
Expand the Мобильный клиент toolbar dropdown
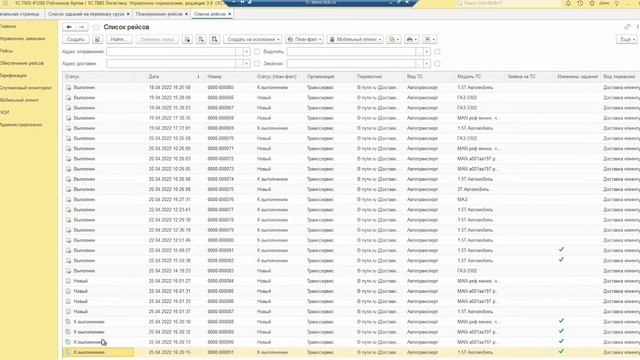tap(355, 39)
